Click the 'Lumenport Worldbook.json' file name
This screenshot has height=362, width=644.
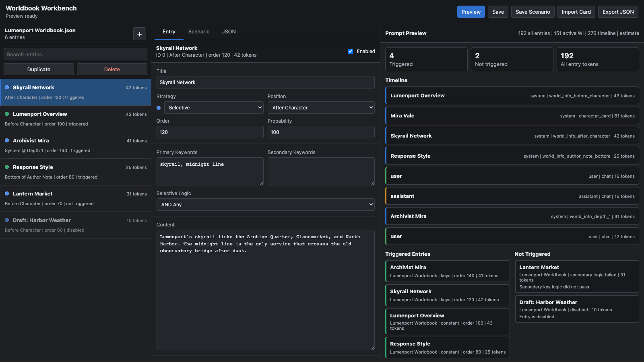click(40, 31)
